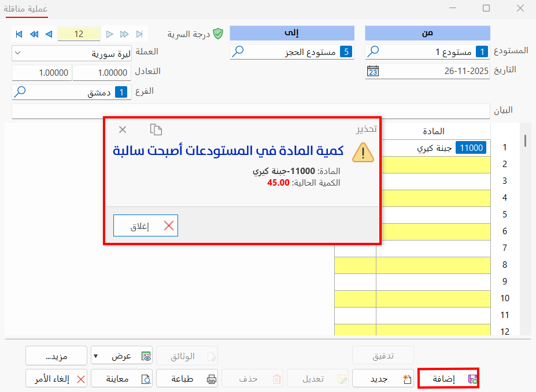Search destination warehouse magnifier icon

[x=238, y=52]
